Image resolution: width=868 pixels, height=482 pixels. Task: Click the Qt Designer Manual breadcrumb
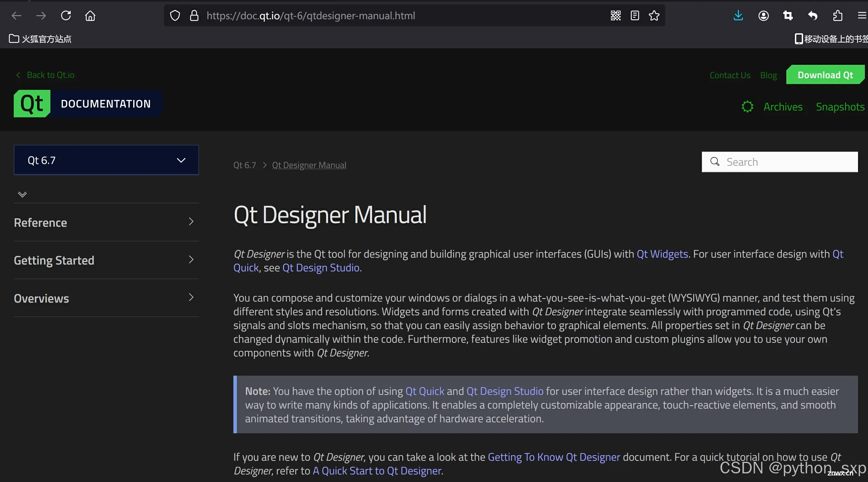[x=309, y=165]
